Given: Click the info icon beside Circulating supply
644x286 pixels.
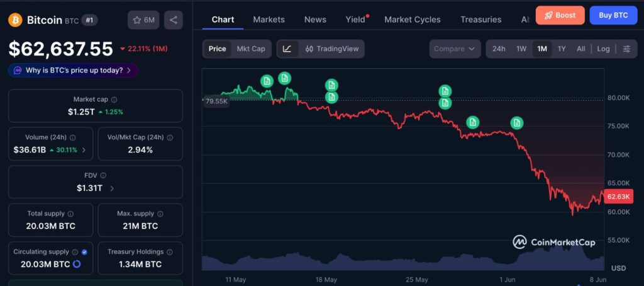Looking at the screenshot, I should click(x=75, y=252).
